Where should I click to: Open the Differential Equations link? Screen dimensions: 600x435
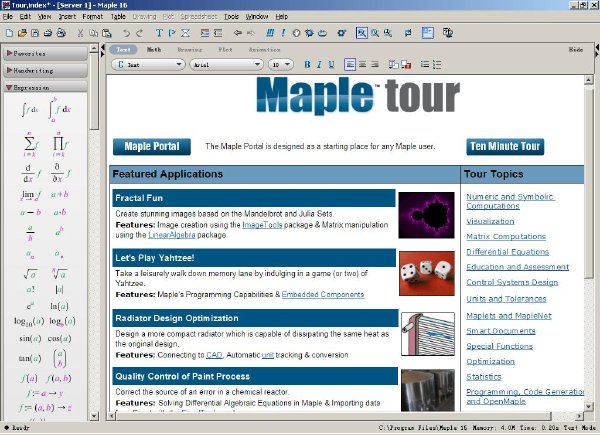[x=507, y=252]
